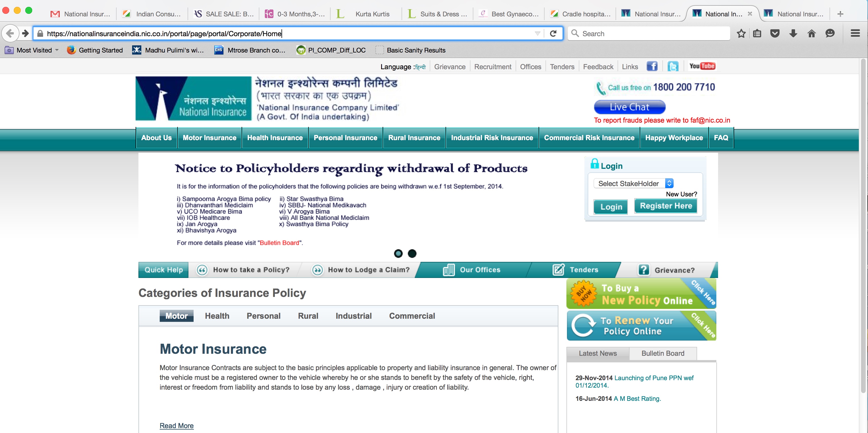This screenshot has height=433, width=868.
Task: Click the browser home icon
Action: [x=811, y=33]
